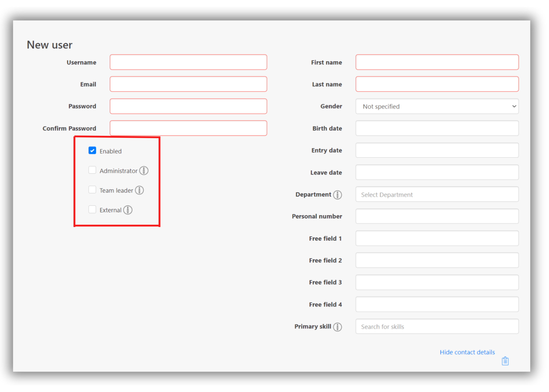Click the Department info icon
Screen dimensions: 549x392
tap(337, 195)
